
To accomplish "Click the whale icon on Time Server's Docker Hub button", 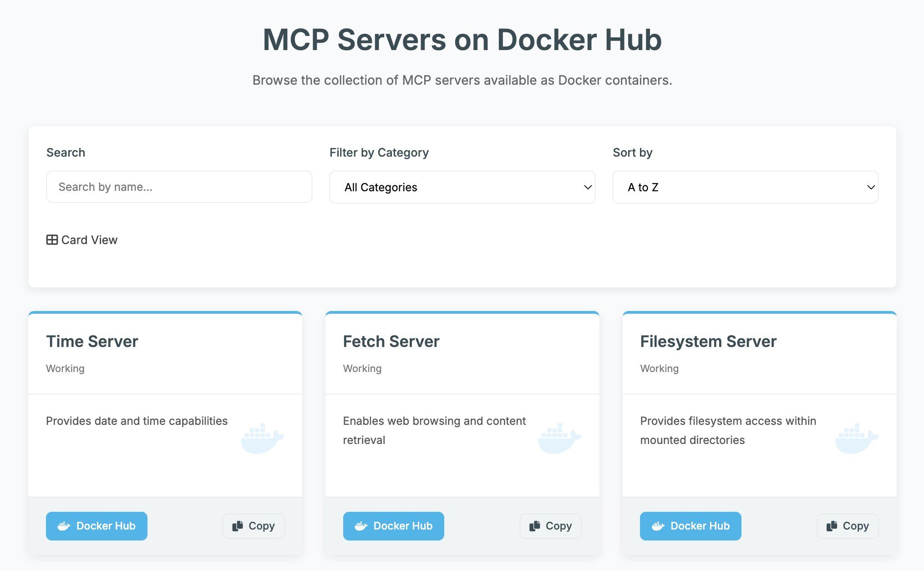I will pos(64,526).
